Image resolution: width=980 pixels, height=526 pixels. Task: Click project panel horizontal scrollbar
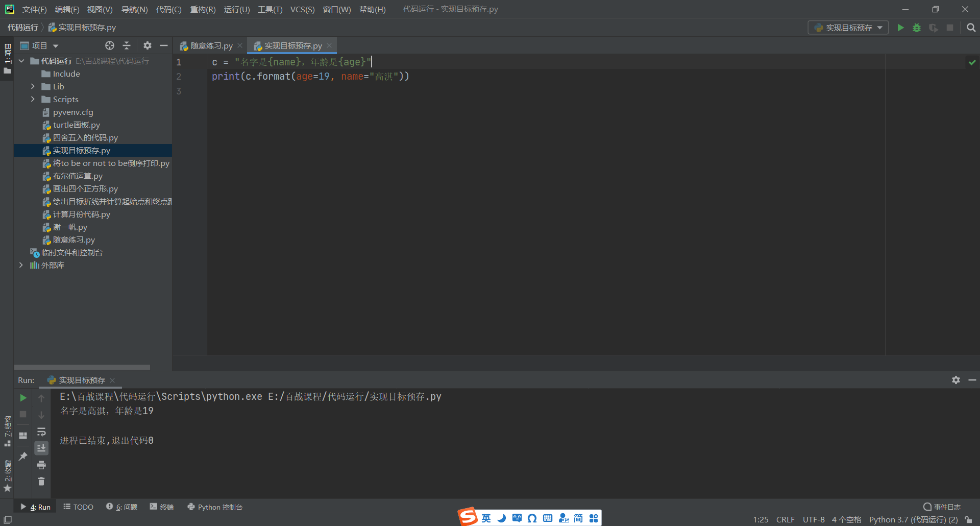[x=82, y=367]
